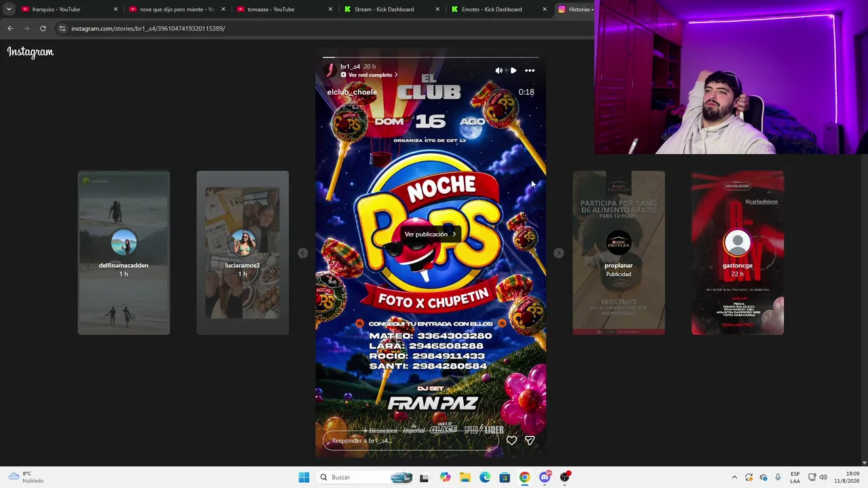Viewport: 868px width, 488px height.
Task: Reply in the 'Responder a br1_s4...' field
Action: [411, 441]
